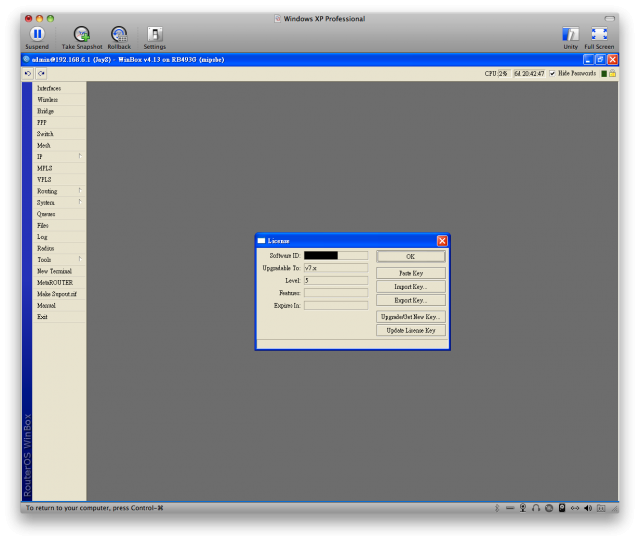Viewport: 640px width, 542px height.
Task: Click the Bluetooth status bar icon
Action: pos(497,508)
